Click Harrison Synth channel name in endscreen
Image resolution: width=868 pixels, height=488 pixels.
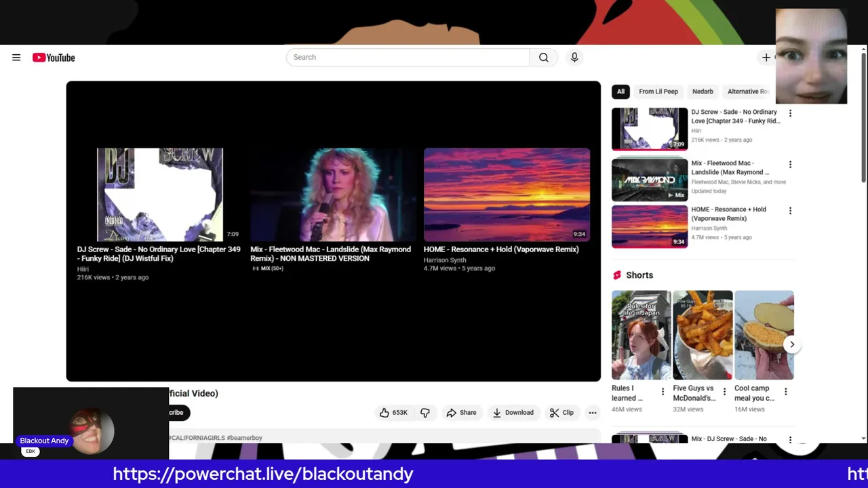(445, 260)
